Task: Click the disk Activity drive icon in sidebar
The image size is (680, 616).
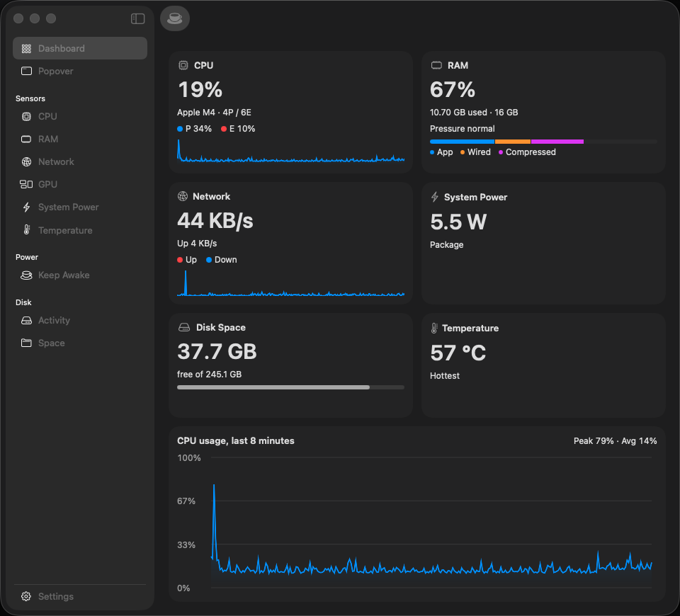Action: click(x=26, y=320)
